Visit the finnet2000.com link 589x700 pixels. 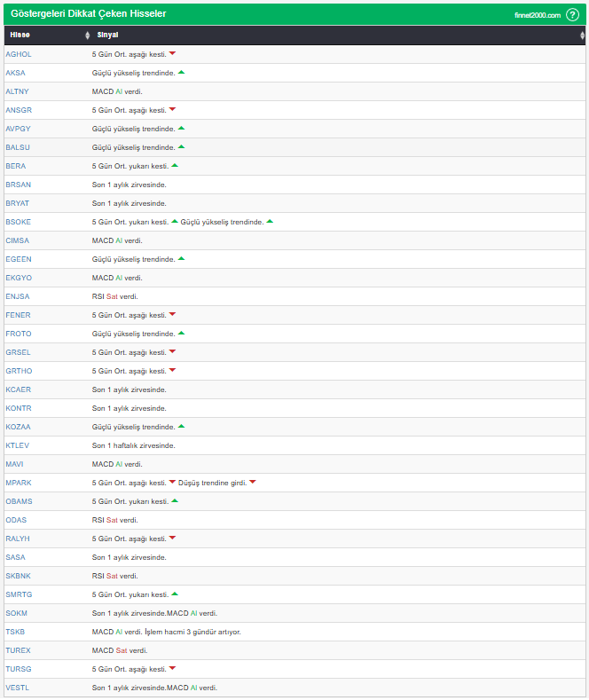click(537, 15)
